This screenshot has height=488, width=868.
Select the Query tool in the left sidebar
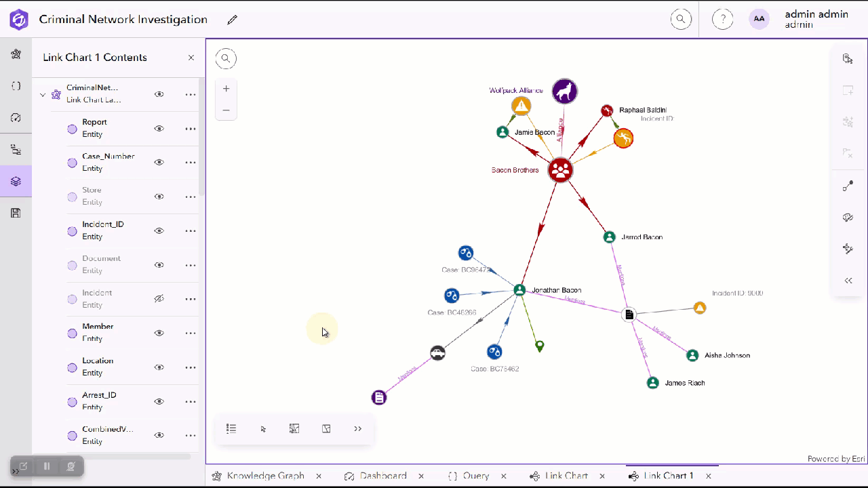pyautogui.click(x=16, y=86)
